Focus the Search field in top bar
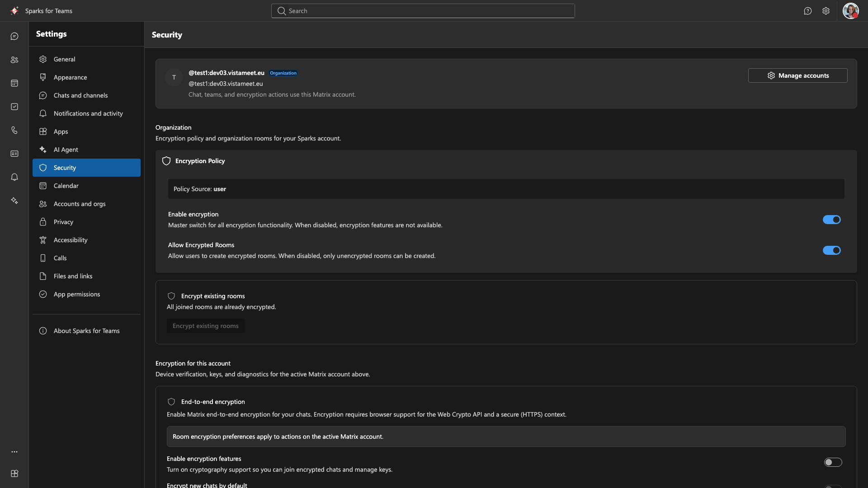The height and width of the screenshot is (488, 868). pos(423,11)
